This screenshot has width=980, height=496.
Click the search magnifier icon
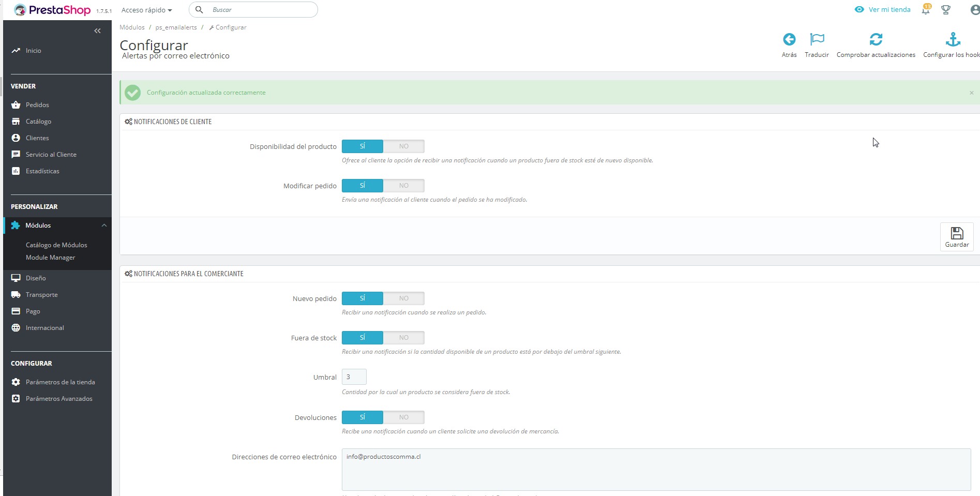(x=199, y=9)
